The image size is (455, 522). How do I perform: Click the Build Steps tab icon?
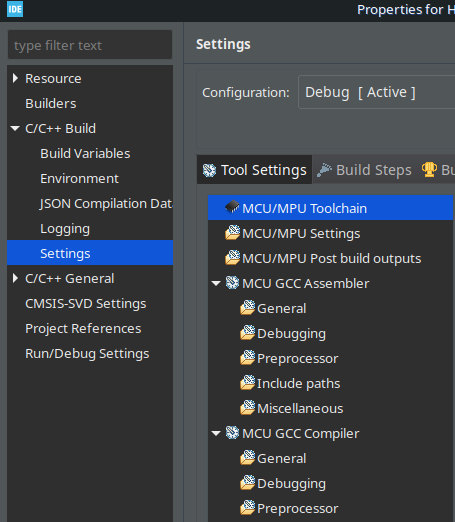324,170
